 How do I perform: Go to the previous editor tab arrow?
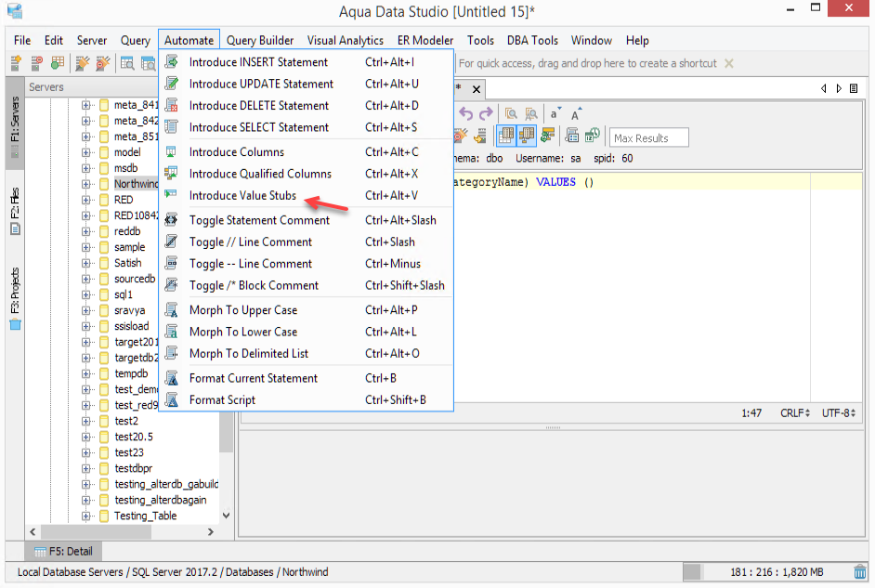point(824,88)
